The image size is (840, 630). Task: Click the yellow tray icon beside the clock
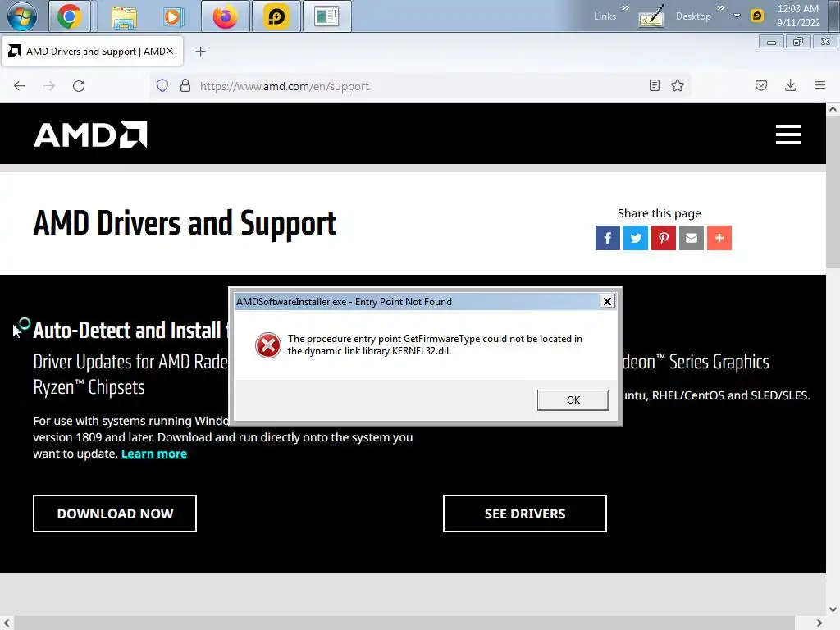tap(757, 16)
